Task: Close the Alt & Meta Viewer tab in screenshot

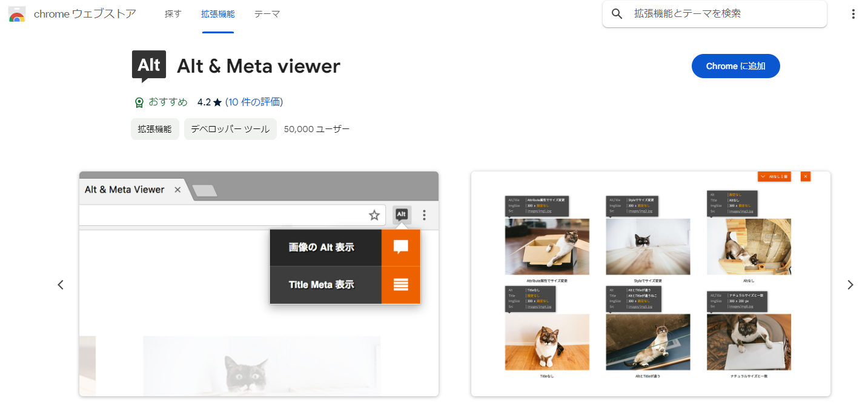Action: pos(177,190)
